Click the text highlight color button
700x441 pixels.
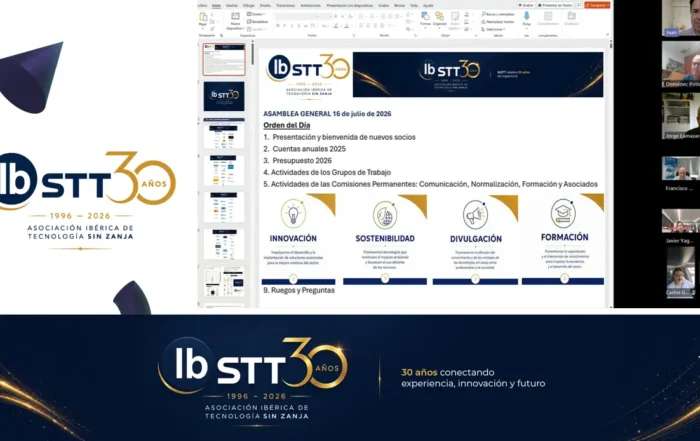coord(336,25)
